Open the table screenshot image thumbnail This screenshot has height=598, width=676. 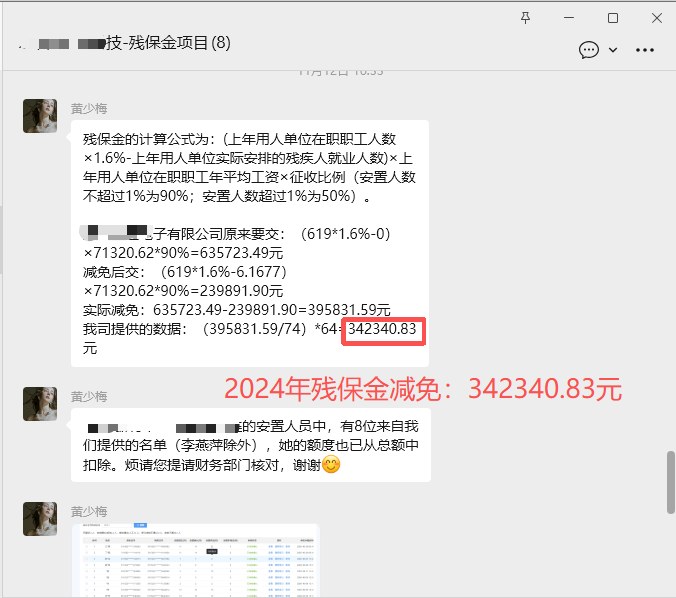coord(196,560)
